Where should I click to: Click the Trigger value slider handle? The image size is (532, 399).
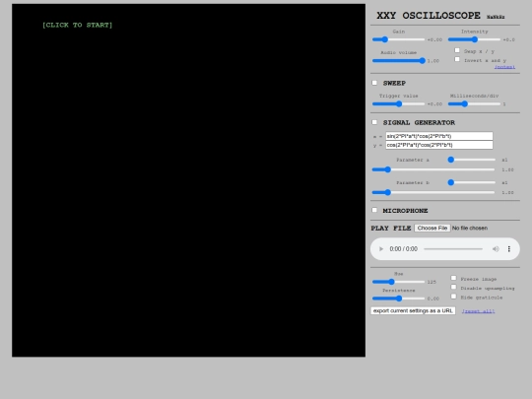click(399, 103)
